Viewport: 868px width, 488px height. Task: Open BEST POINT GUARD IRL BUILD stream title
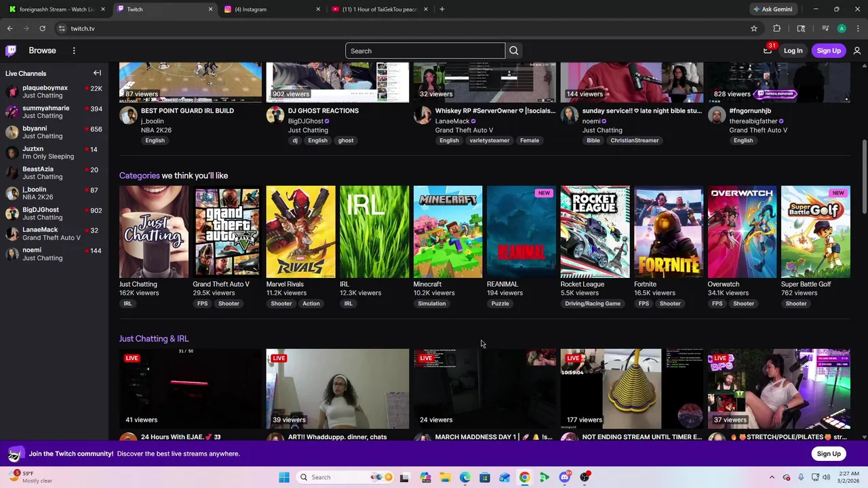point(187,110)
